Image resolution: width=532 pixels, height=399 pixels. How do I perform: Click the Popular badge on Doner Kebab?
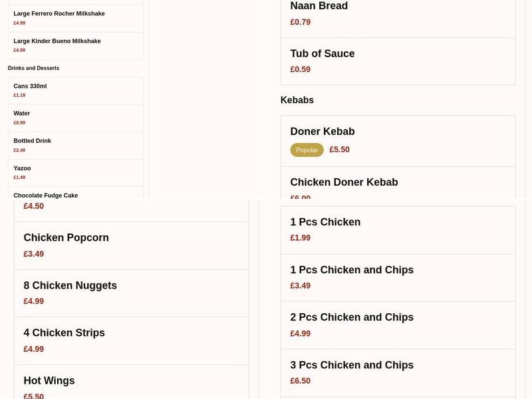(307, 150)
